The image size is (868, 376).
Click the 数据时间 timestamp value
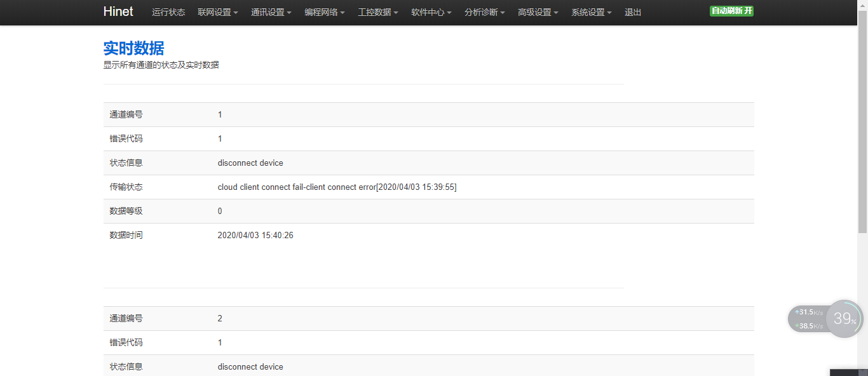255,235
